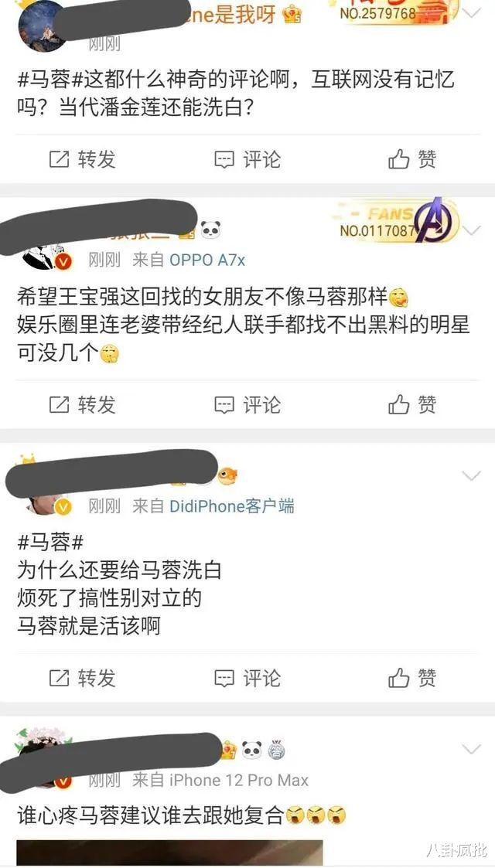Expand menu chevron on DidiPhone post

click(x=471, y=475)
